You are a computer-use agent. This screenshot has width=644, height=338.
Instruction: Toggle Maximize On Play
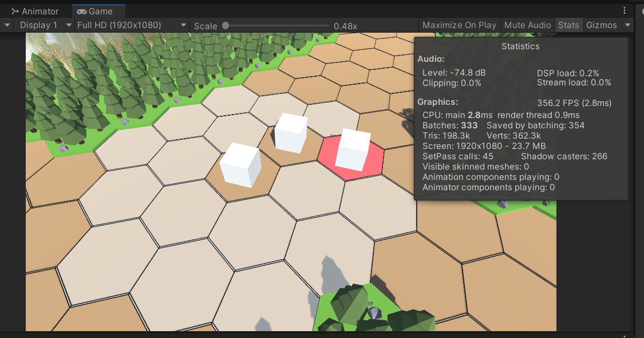(459, 25)
